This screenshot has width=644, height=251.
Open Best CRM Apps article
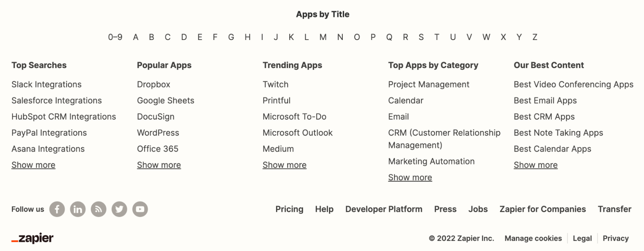(544, 116)
